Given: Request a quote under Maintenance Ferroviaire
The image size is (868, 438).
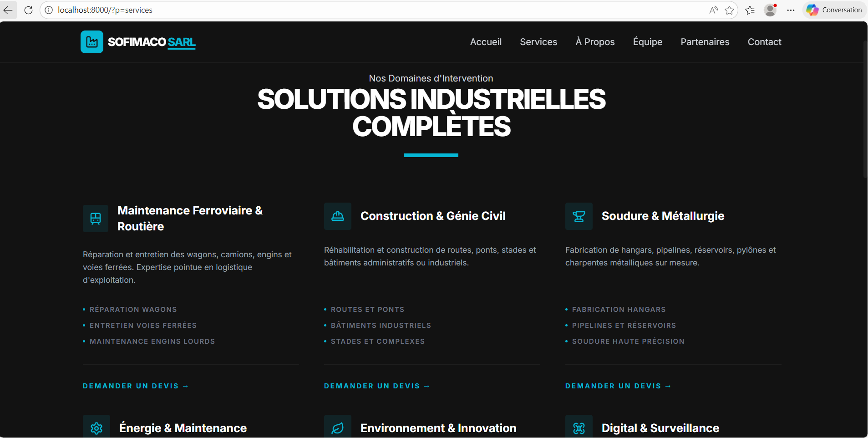Looking at the screenshot, I should pyautogui.click(x=135, y=386).
